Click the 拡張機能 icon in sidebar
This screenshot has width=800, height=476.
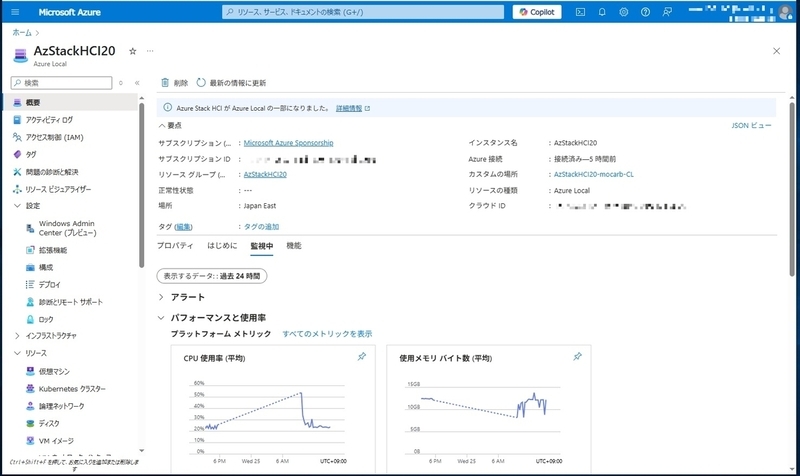point(30,250)
